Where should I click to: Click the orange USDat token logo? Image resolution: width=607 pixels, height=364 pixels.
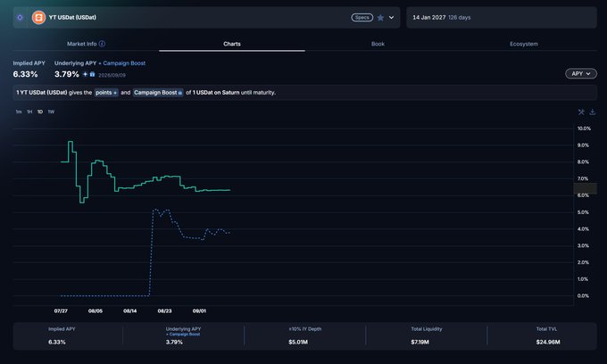[x=38, y=18]
